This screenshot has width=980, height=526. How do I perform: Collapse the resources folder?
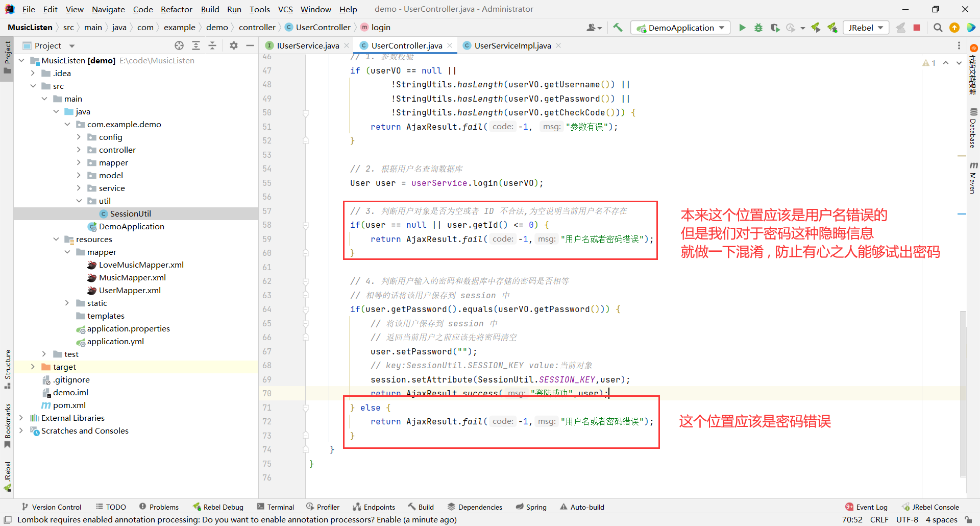[56, 239]
